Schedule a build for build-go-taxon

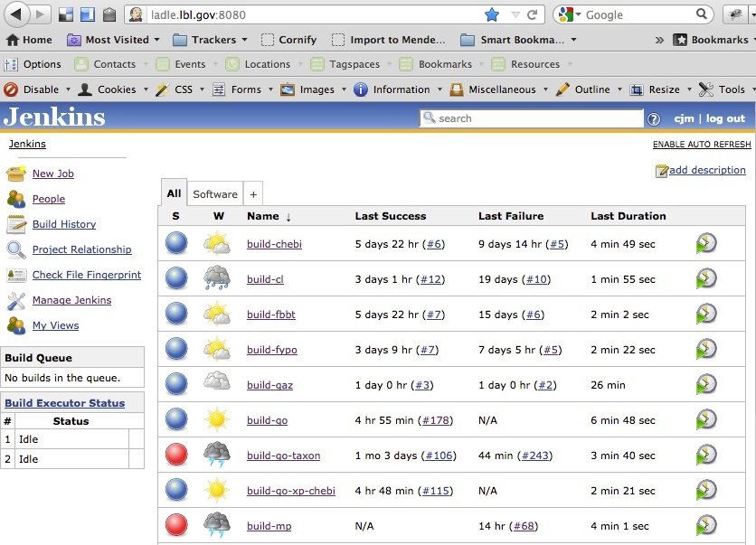click(x=706, y=455)
